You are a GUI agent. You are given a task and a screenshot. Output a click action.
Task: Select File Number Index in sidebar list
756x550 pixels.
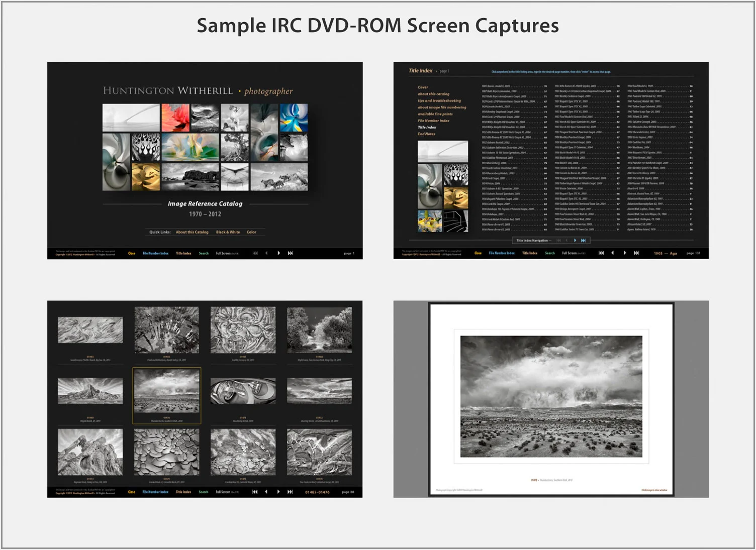433,121
